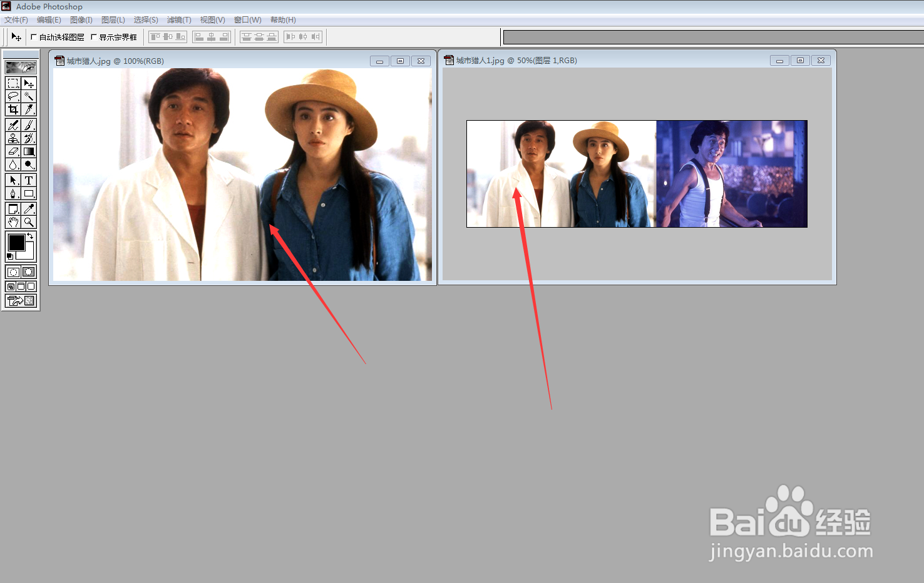Viewport: 924px width, 583px height.
Task: Click Distribute Top Edges button
Action: pos(247,37)
